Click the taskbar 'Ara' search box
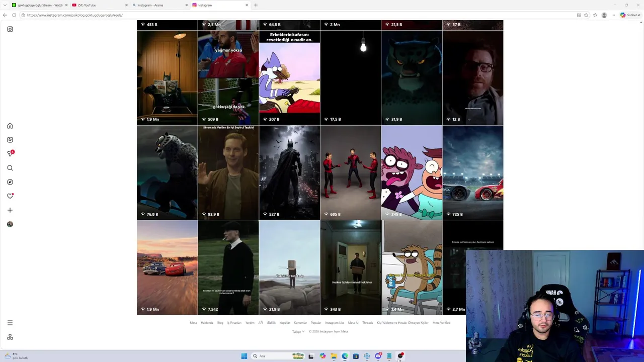The image size is (644, 362). tap(278, 356)
